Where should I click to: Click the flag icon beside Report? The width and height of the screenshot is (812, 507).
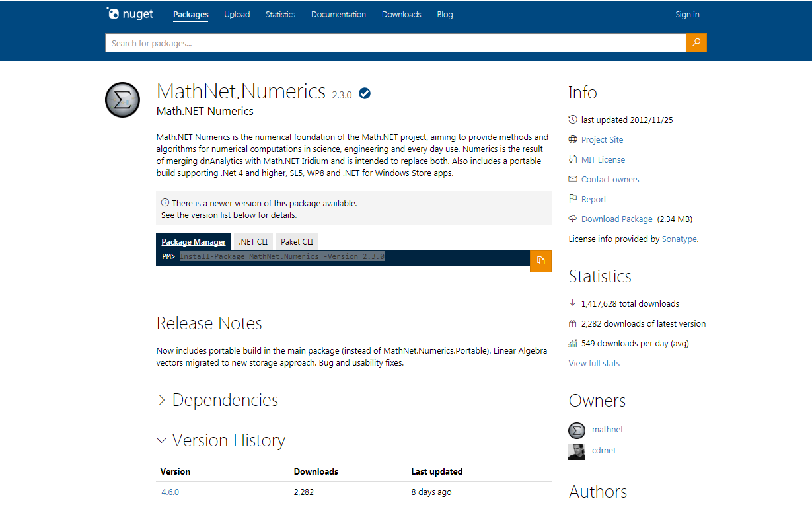tap(573, 199)
